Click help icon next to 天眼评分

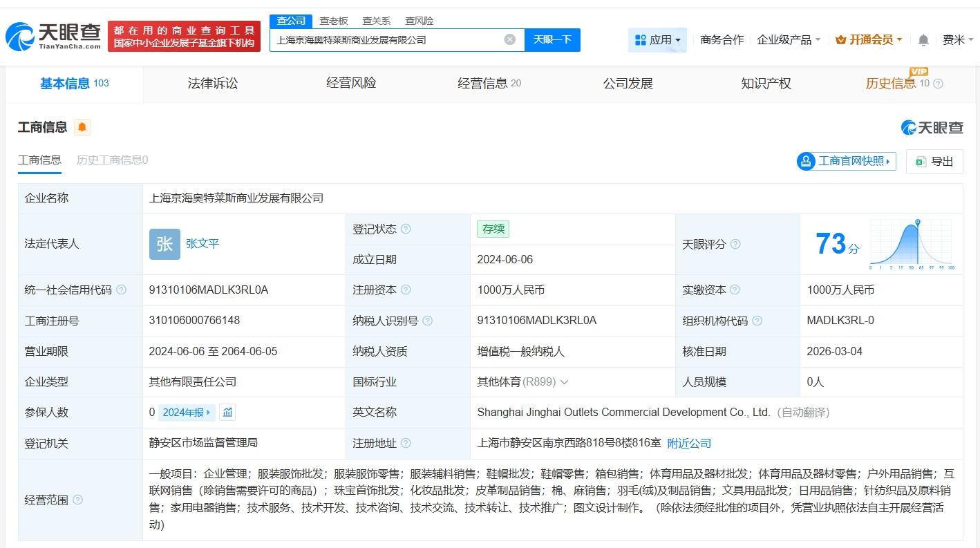[735, 244]
